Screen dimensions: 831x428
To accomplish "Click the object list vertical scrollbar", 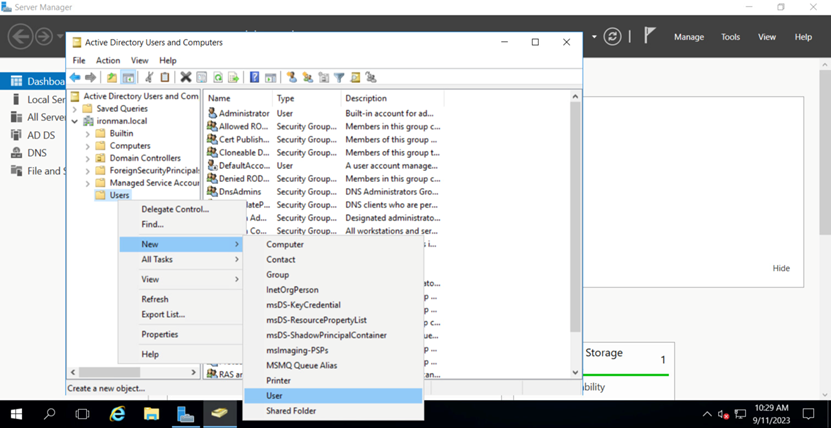I will point(575,217).
